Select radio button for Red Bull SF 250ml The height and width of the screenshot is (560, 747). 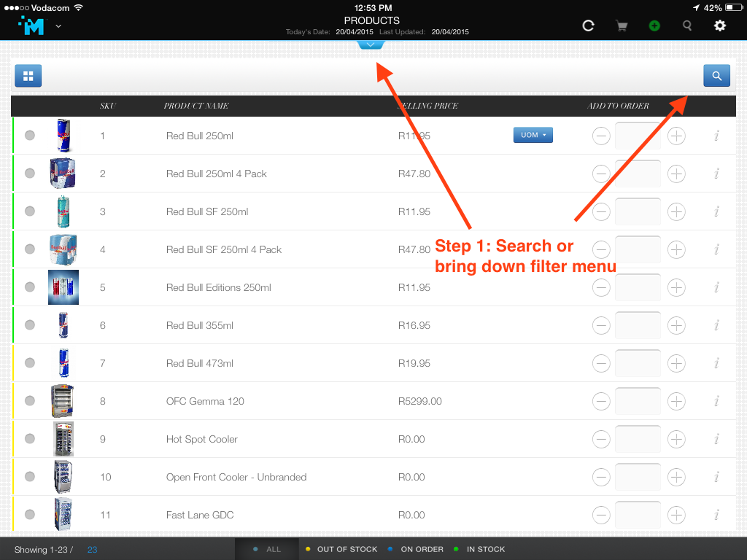[x=29, y=211]
